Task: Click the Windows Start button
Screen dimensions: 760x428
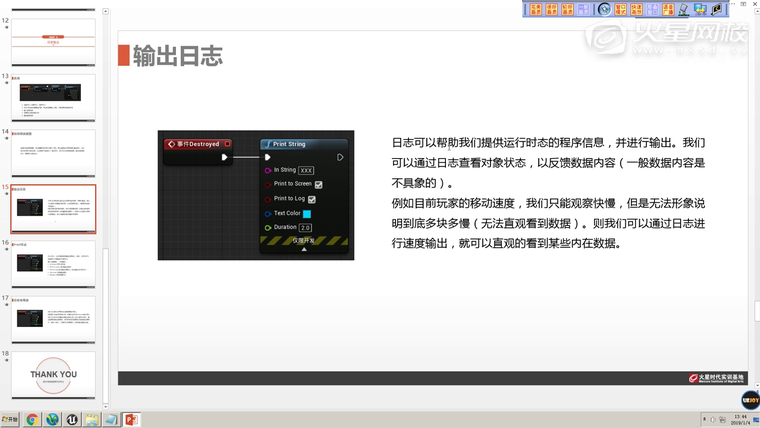Action: coord(11,419)
